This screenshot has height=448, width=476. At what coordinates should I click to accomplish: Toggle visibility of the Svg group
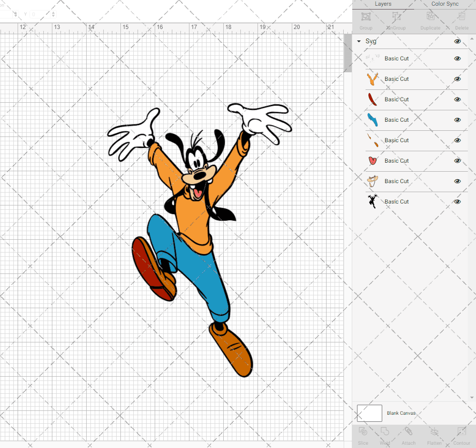point(457,41)
